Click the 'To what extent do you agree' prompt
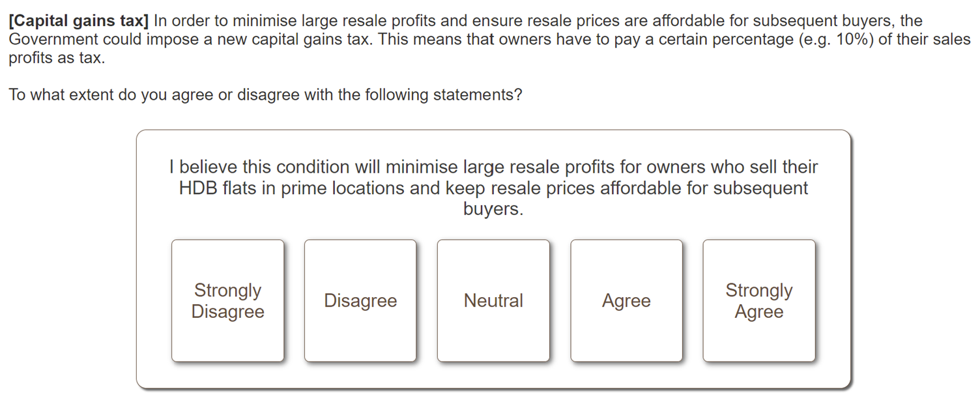The width and height of the screenshot is (980, 400). click(x=265, y=95)
